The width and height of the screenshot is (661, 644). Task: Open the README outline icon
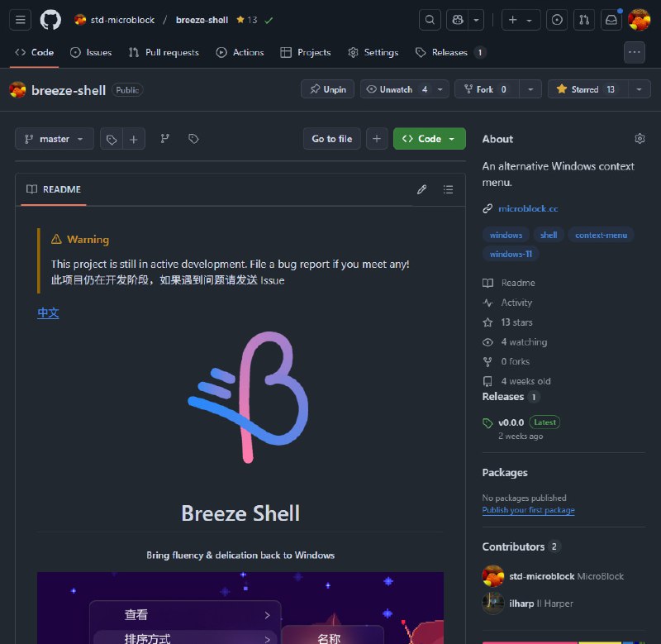click(448, 189)
